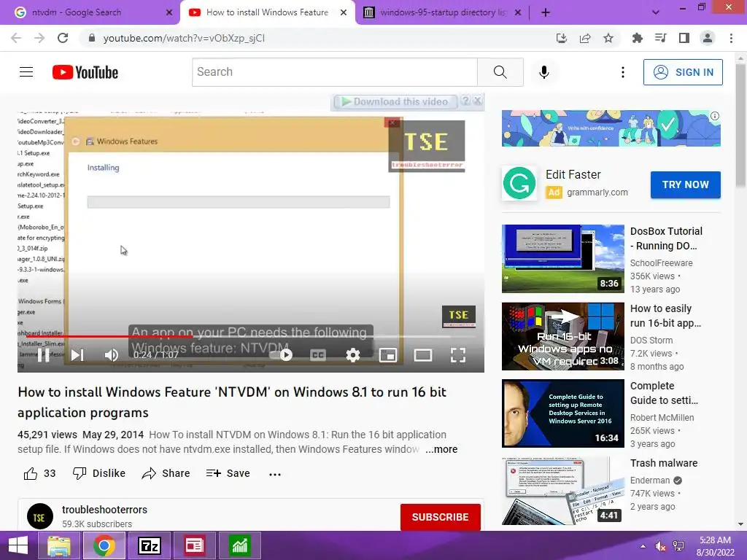Open 'How to easily run 16-bit app' title

click(665, 316)
